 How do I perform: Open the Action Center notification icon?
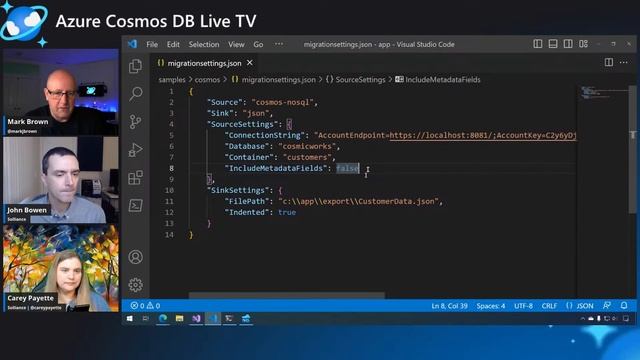point(626,319)
